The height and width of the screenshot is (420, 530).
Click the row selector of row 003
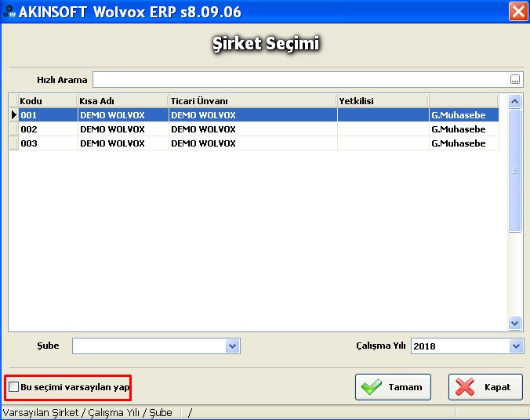13,143
